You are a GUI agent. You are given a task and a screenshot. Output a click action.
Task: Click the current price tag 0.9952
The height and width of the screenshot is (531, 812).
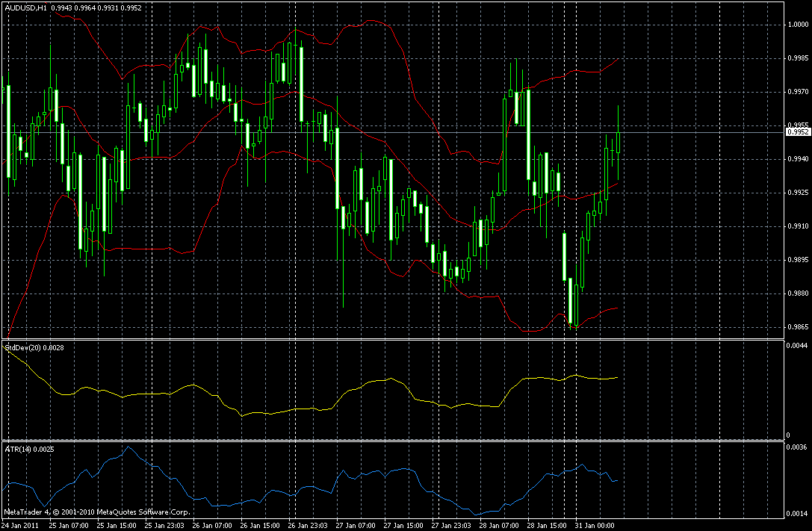(798, 132)
